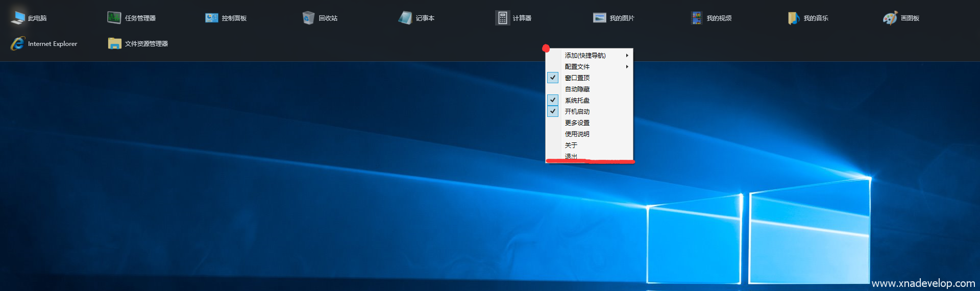
Task: Select 使用说明 in the context menu
Action: coord(577,134)
